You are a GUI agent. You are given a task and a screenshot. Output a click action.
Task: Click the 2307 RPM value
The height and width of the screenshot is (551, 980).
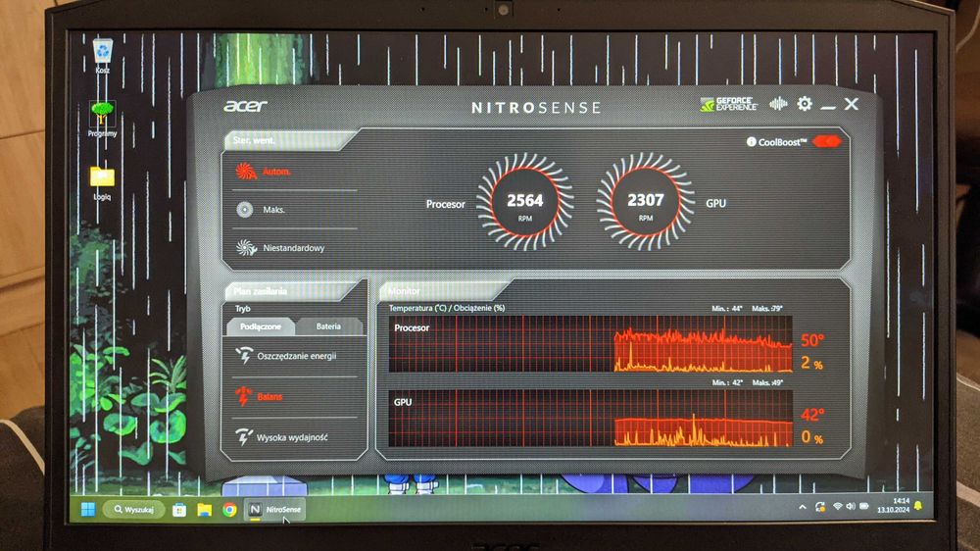(646, 200)
